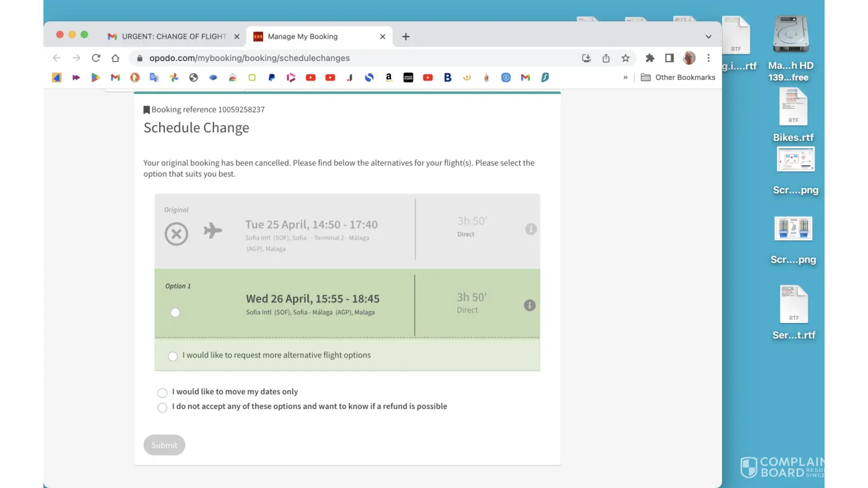Open the globe bookmark icon

[x=193, y=77]
